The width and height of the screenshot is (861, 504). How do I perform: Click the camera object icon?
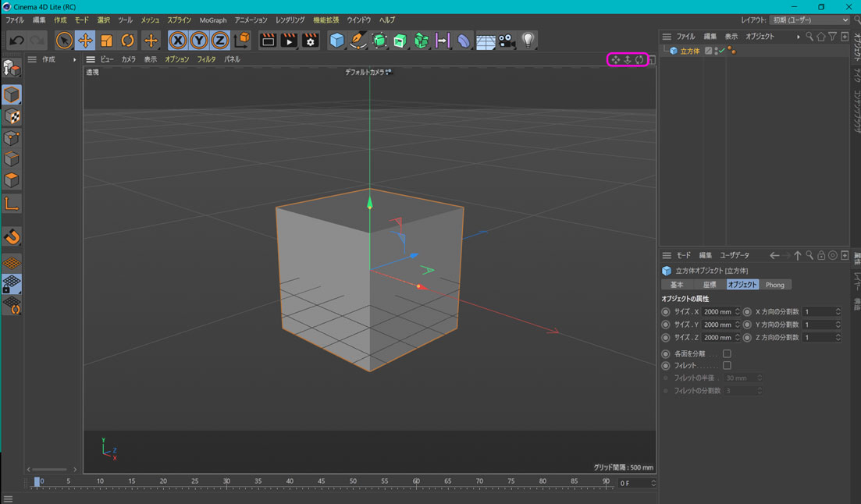[507, 41]
